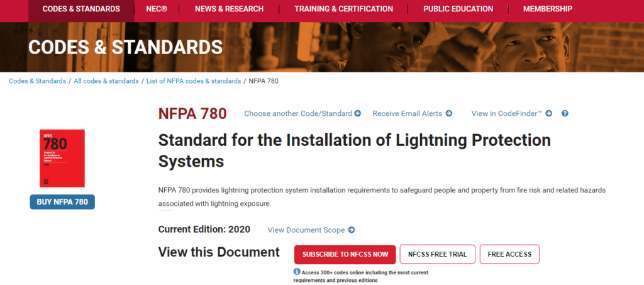Screen dimensions: 644x285
Task: Click the question mark help icon
Action: (565, 113)
